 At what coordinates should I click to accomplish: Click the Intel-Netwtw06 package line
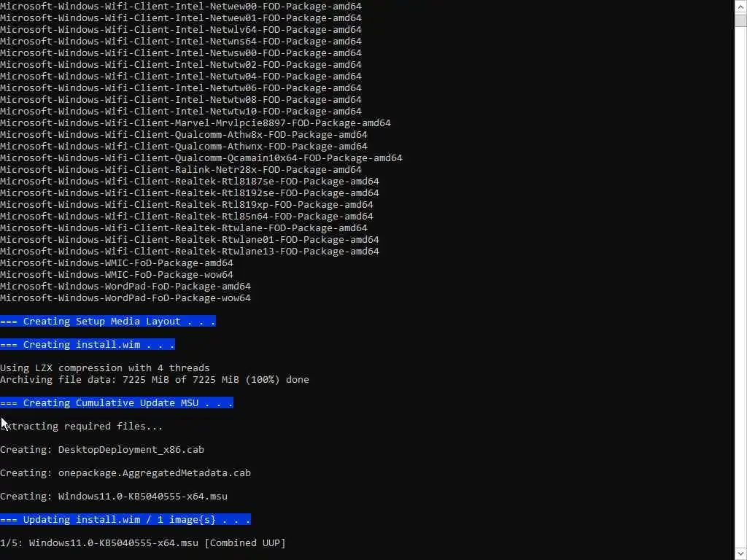[181, 88]
